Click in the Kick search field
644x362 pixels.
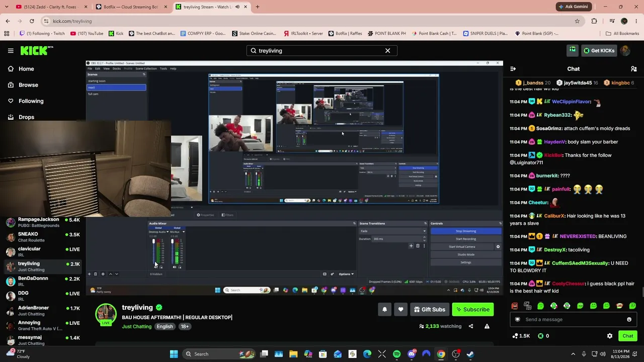(322, 51)
